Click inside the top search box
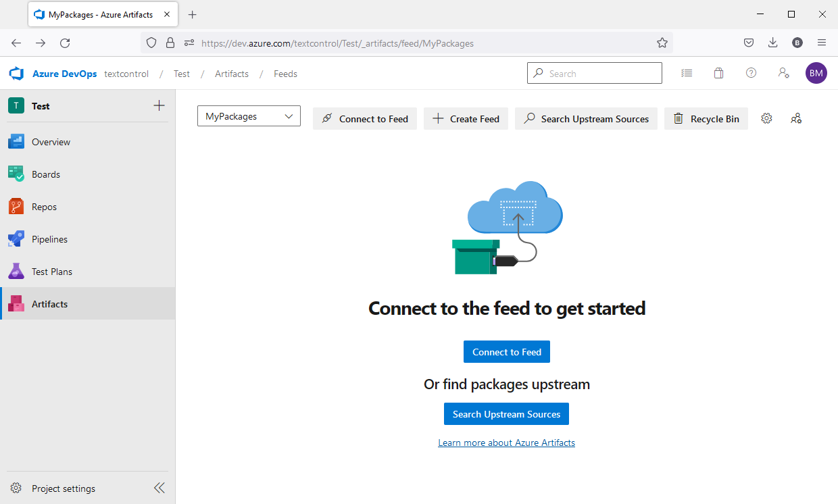The image size is (838, 504). pyautogui.click(x=594, y=72)
